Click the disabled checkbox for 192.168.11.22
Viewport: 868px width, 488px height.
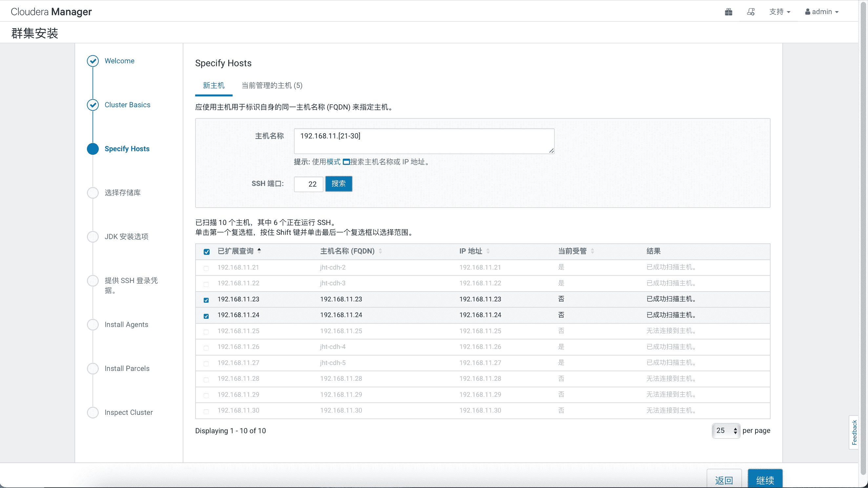tap(206, 284)
